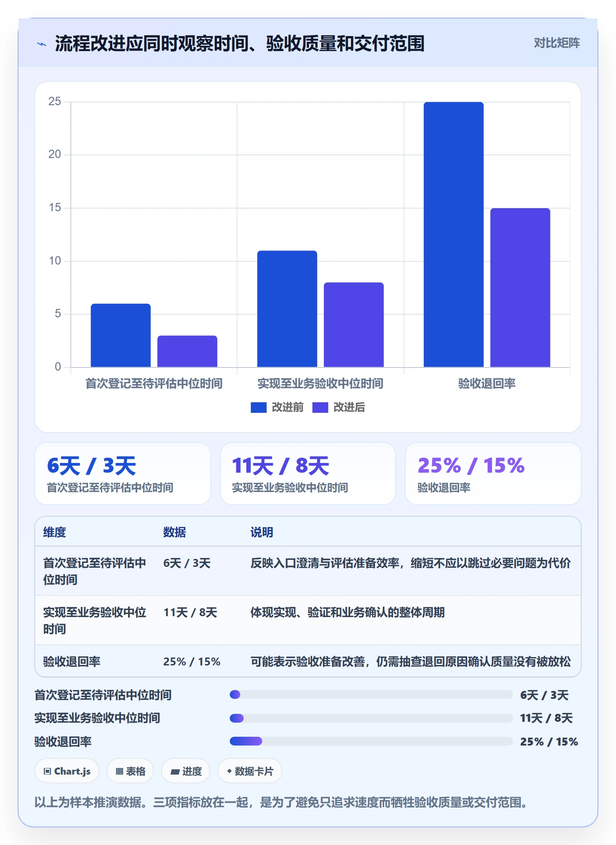Click the 改进后 bar for 实现至业务验收中位时间

354,325
